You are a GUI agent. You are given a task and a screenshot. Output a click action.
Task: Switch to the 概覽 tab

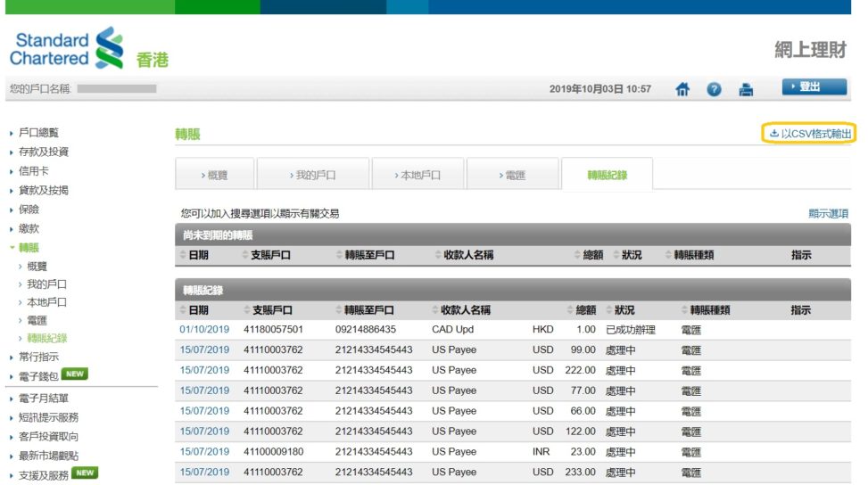(x=214, y=175)
